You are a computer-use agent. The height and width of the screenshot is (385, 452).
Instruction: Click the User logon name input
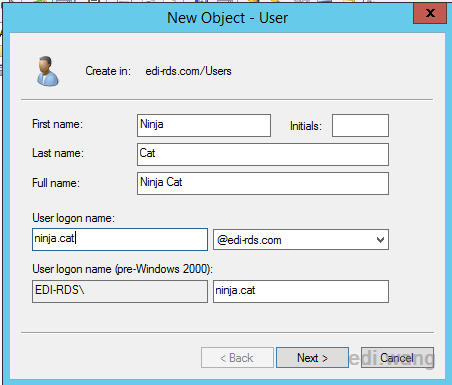[120, 239]
